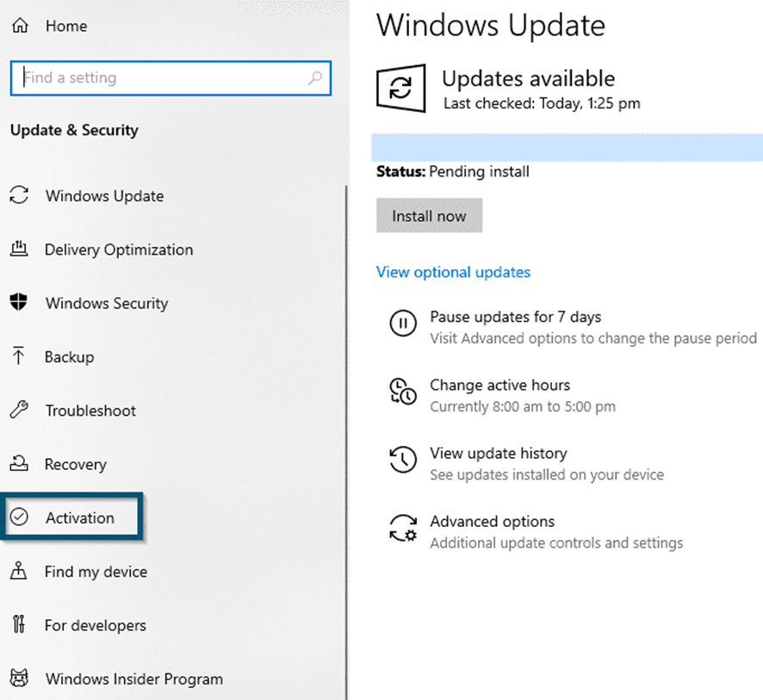Viewport: 763px width, 700px height.
Task: Click the Advanced options gear-sync icon
Action: tap(403, 528)
